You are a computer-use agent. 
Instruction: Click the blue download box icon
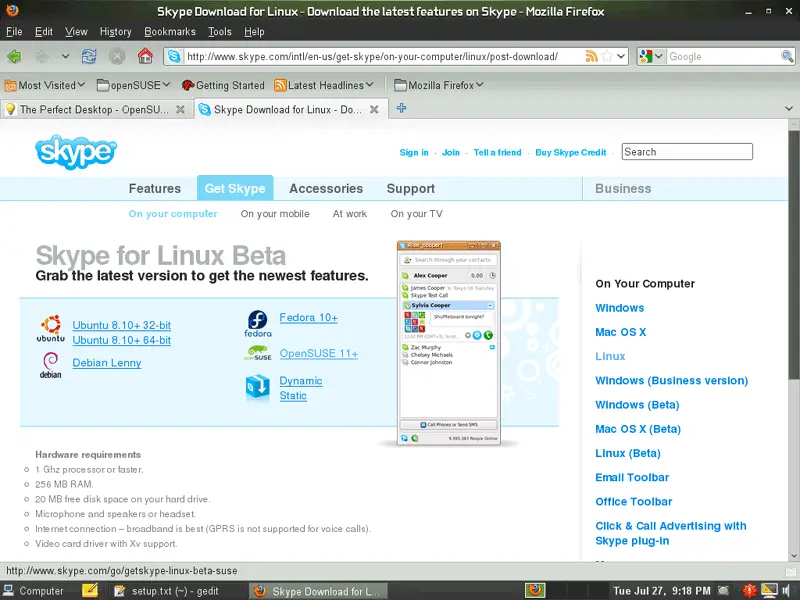258,388
